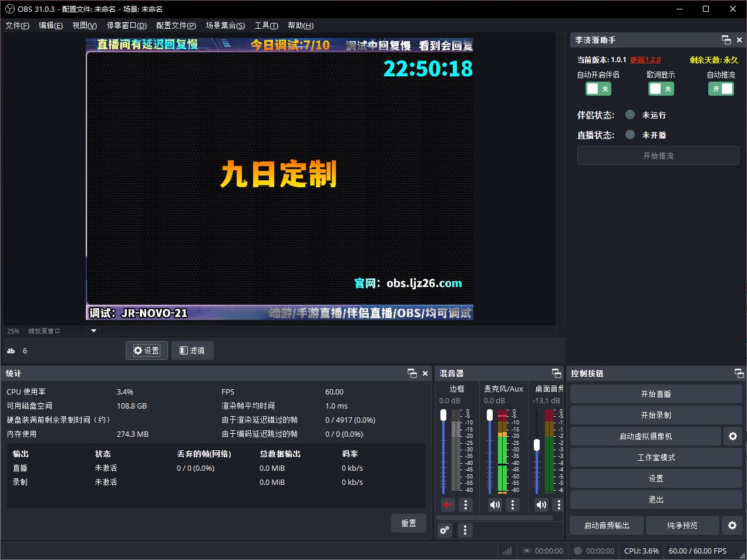The width and height of the screenshot is (747, 560).
Task: Click 启动音频输出 button
Action: pyautogui.click(x=607, y=525)
